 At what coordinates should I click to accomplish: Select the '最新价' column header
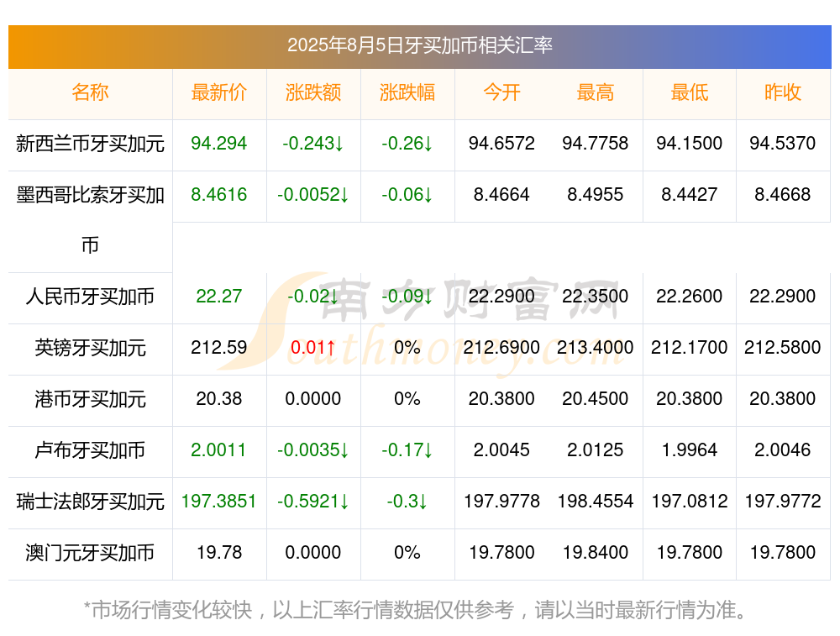click(218, 92)
